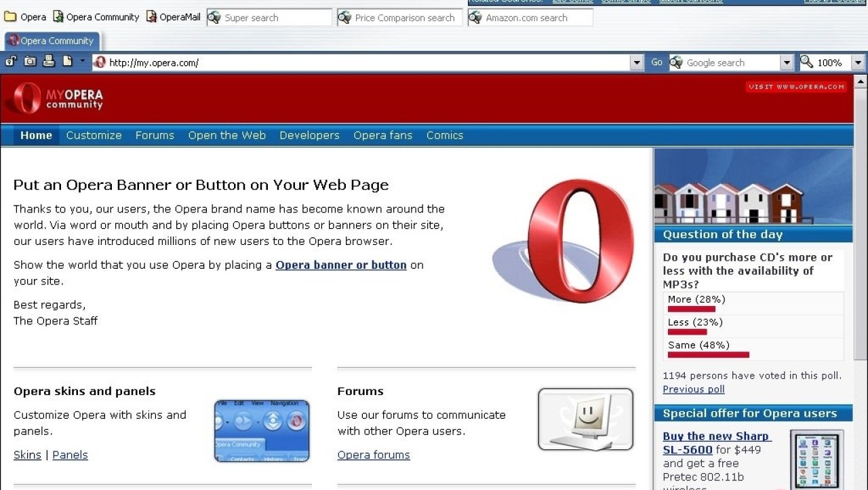Open the Opera Community bookmark
The width and height of the screenshot is (868, 490).
point(96,17)
